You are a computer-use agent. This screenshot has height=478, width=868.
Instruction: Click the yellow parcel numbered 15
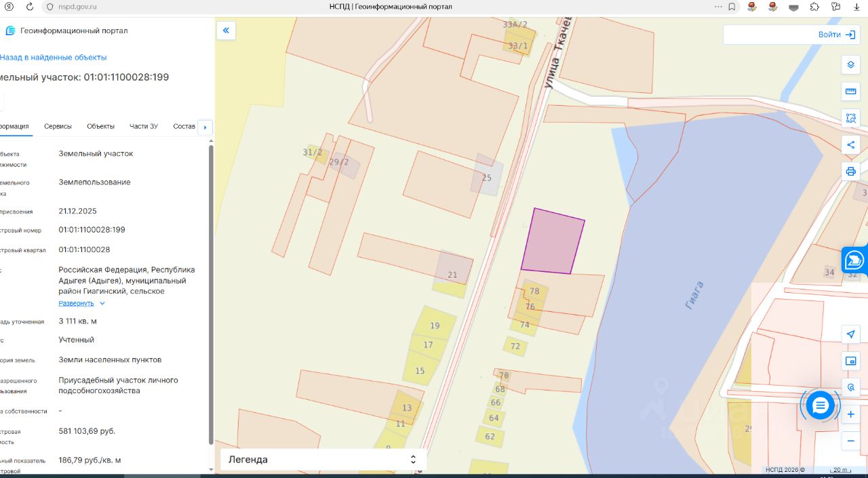point(420,371)
